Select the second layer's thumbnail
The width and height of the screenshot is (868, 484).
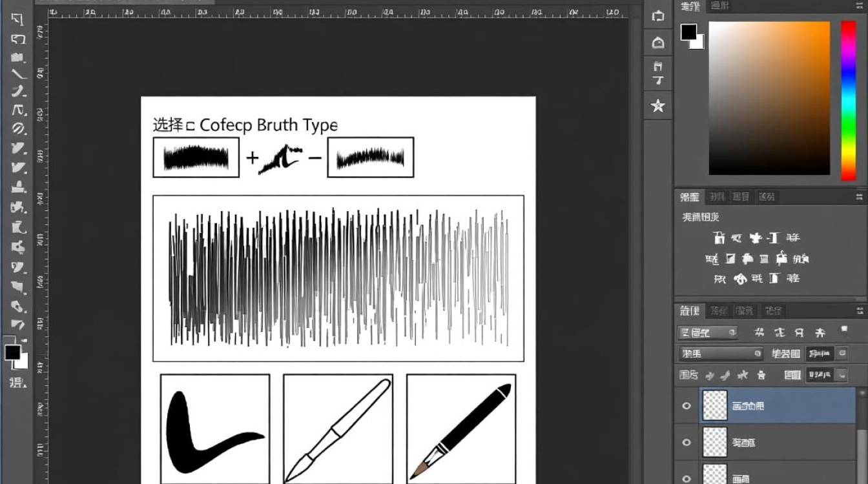(714, 443)
